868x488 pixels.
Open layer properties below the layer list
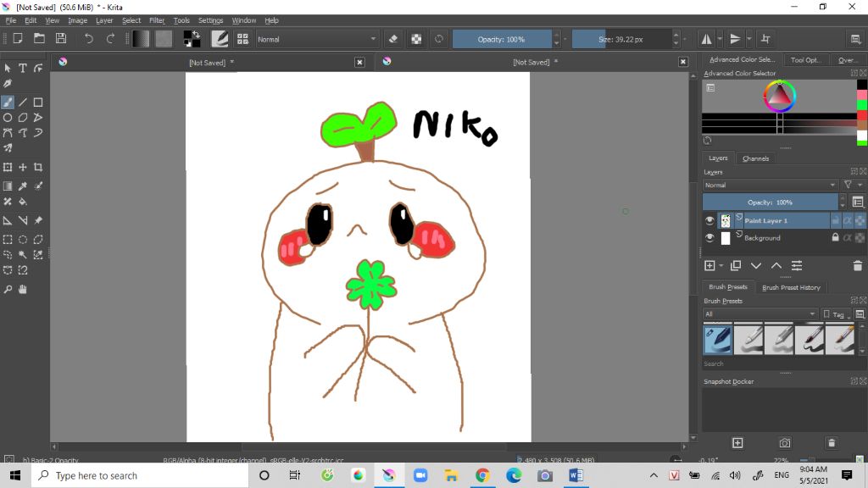pos(797,266)
